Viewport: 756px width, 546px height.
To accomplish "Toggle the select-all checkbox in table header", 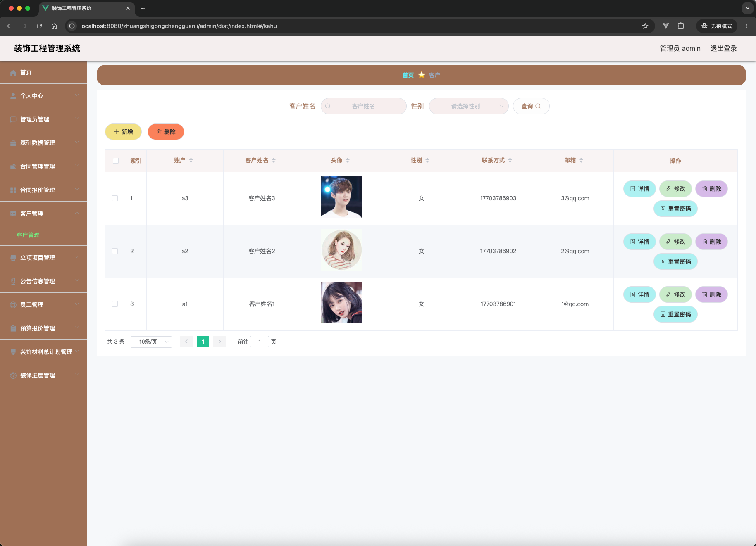I will [x=116, y=161].
